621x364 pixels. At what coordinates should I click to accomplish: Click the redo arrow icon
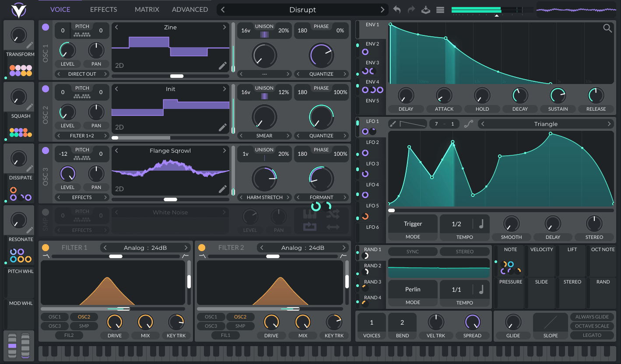411,10
